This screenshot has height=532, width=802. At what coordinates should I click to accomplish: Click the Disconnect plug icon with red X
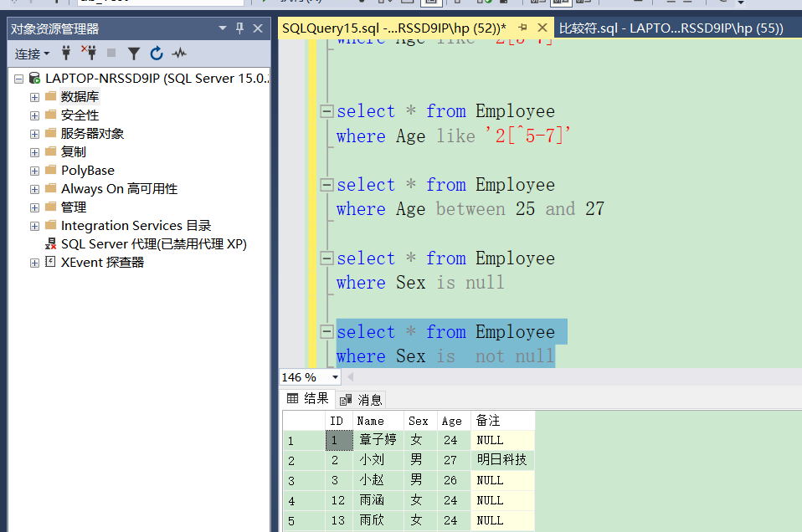tap(89, 53)
